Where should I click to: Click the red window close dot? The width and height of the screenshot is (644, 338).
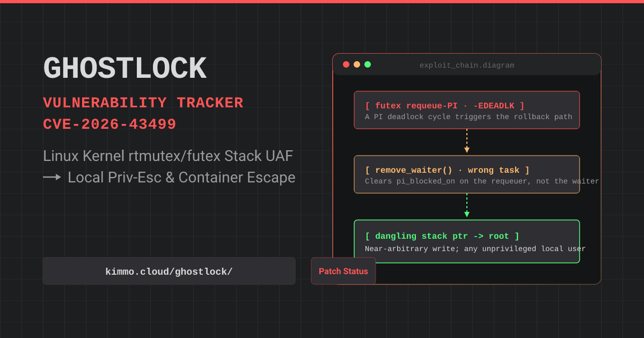pyautogui.click(x=346, y=64)
